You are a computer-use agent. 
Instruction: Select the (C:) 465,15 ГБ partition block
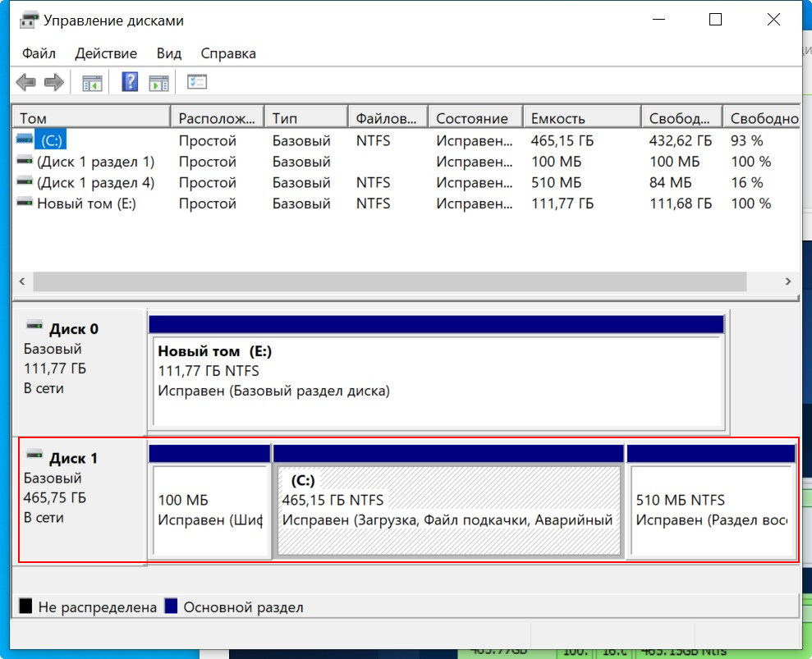448,510
